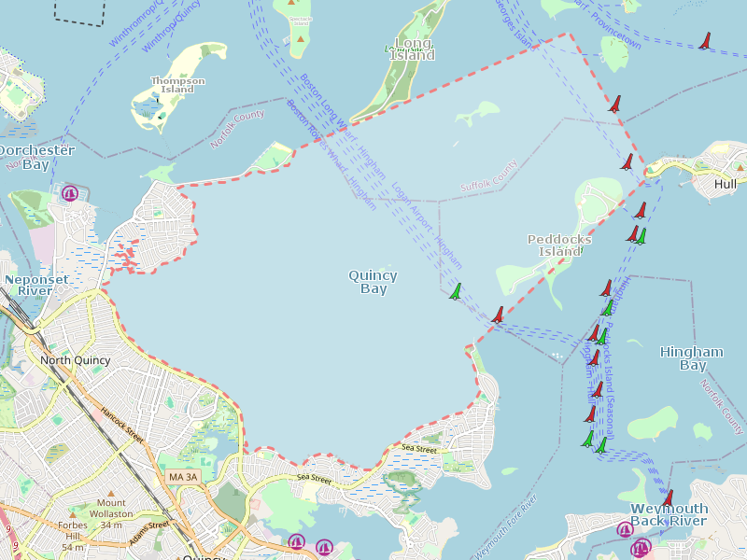Click the Weymouth Back River label
747x560 pixels.
point(669,514)
